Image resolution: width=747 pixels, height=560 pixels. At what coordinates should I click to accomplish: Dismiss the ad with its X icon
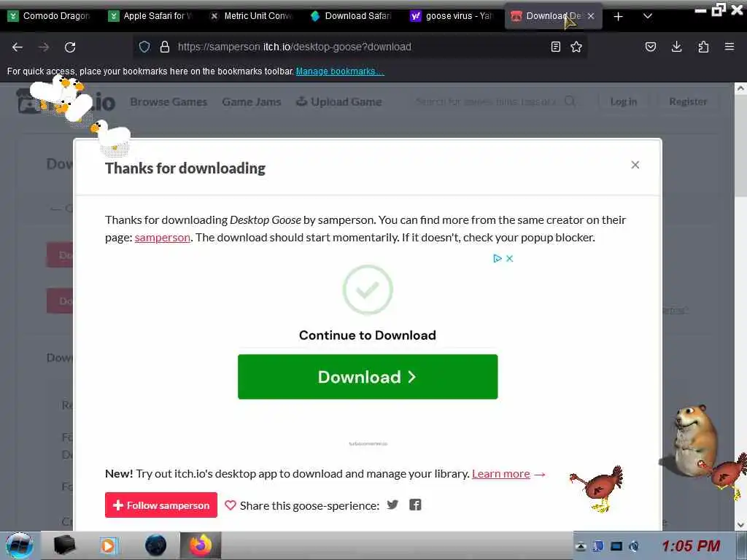[x=509, y=259]
